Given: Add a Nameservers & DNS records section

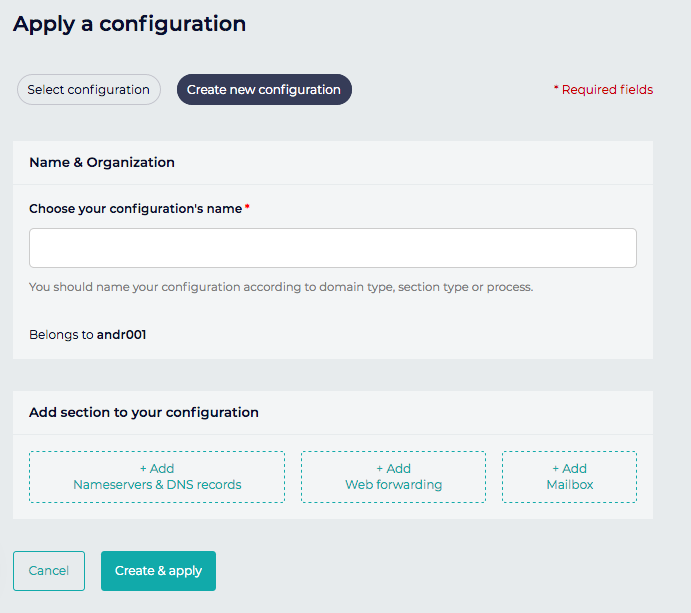Looking at the screenshot, I should pyautogui.click(x=157, y=477).
